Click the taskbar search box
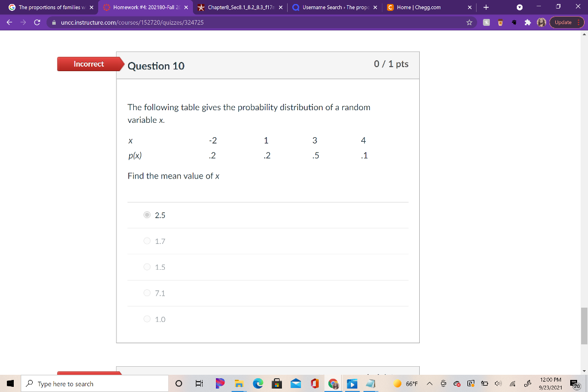 pyautogui.click(x=95, y=383)
